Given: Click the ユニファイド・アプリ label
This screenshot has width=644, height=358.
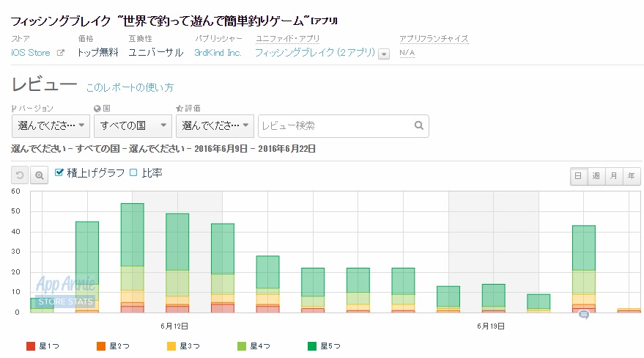Looking at the screenshot, I should coord(287,39).
